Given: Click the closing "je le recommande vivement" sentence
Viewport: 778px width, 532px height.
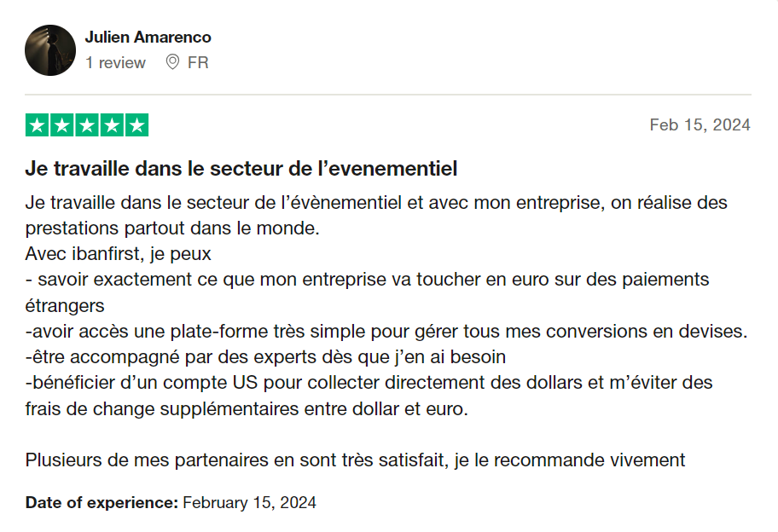Looking at the screenshot, I should 355,460.
